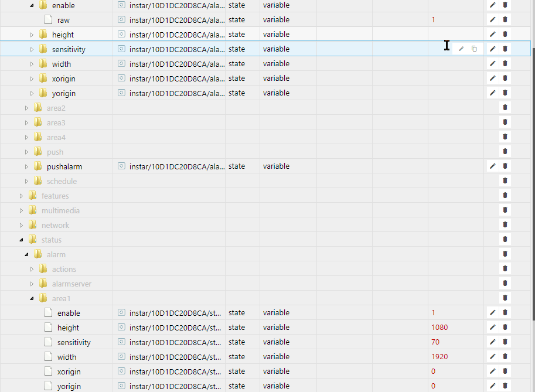
Task: Delete the object in the row with value 1080
Action: tap(505, 328)
